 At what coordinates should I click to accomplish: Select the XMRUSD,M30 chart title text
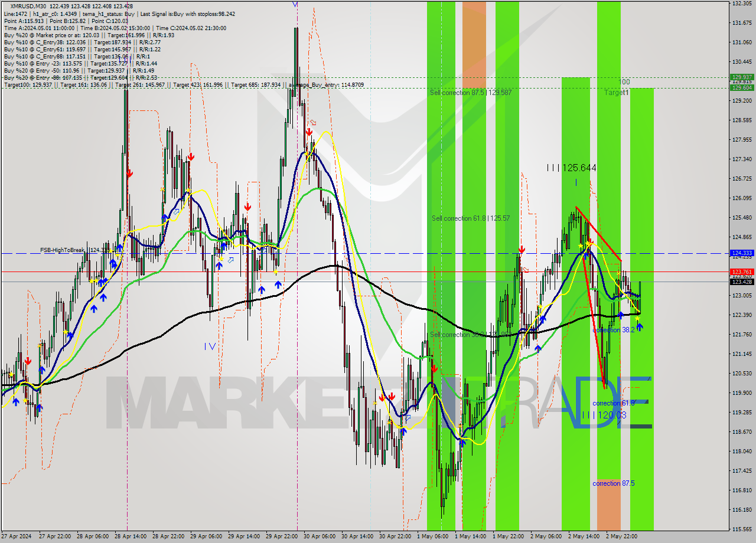point(28,6)
